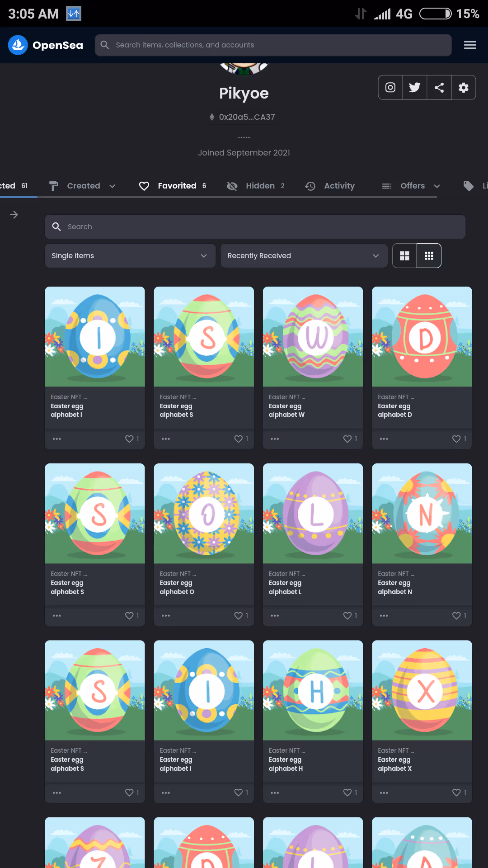Open the Twitter profile link icon

pos(415,87)
